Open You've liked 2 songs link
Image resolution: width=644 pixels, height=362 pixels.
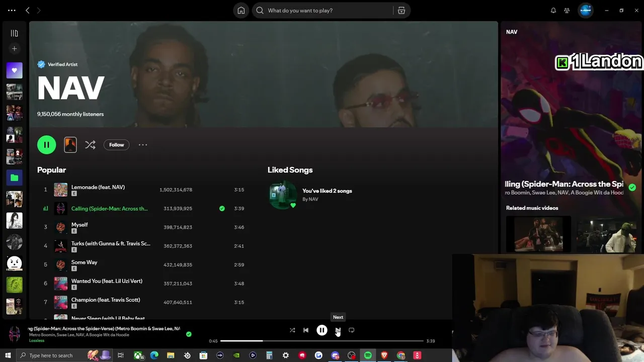point(327,191)
